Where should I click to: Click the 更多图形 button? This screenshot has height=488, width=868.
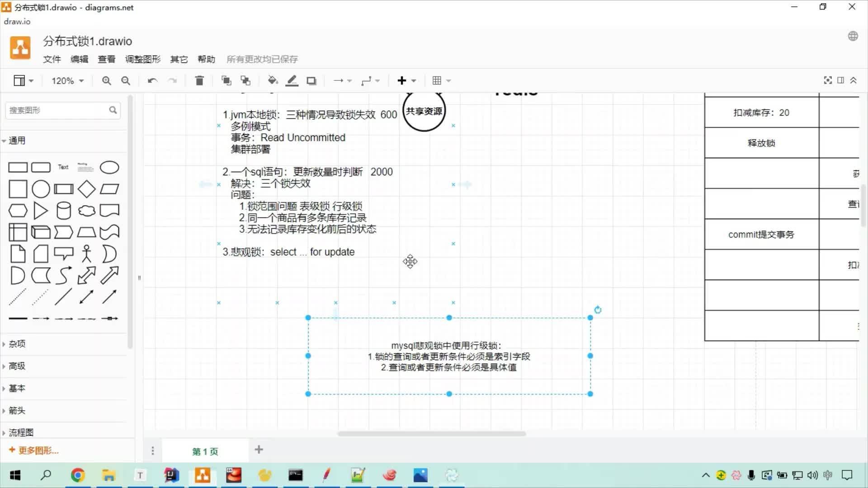click(x=34, y=450)
